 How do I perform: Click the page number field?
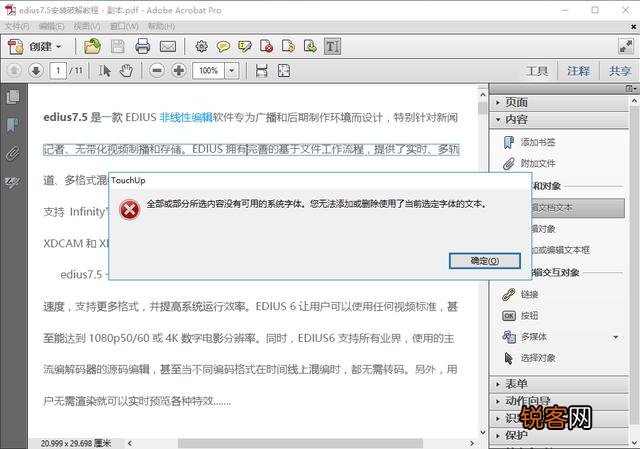point(58,71)
